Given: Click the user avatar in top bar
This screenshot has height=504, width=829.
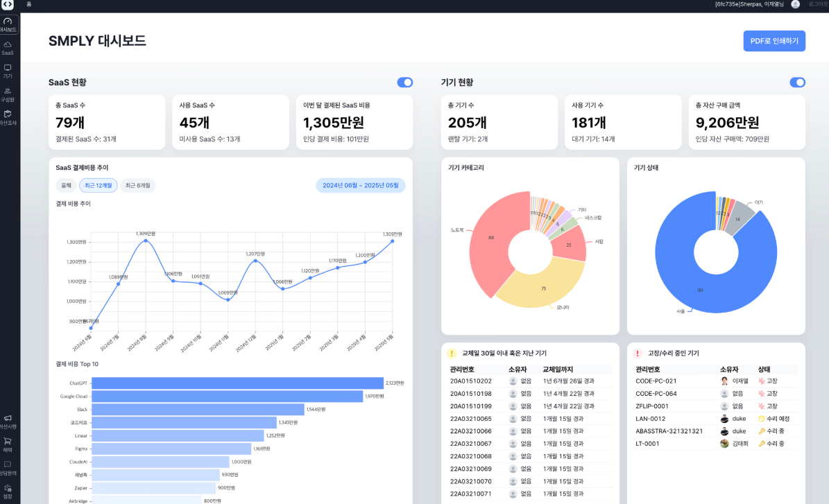Looking at the screenshot, I should (x=795, y=4).
